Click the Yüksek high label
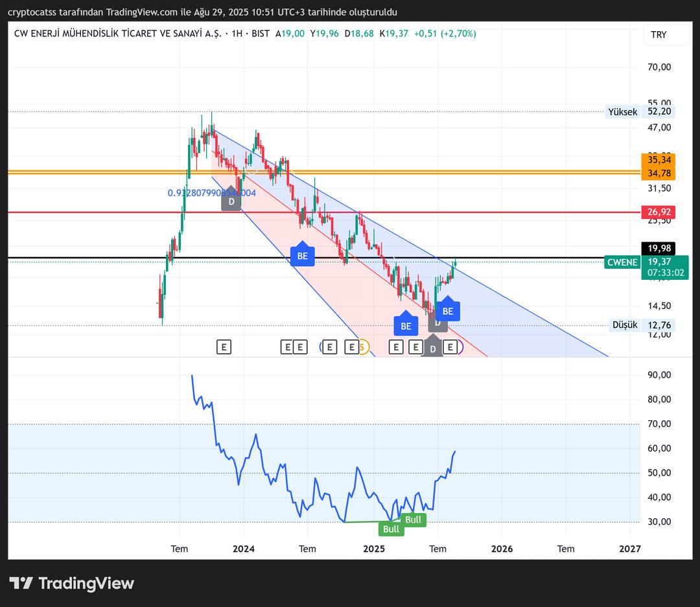Image resolution: width=700 pixels, height=607 pixels. click(x=622, y=111)
